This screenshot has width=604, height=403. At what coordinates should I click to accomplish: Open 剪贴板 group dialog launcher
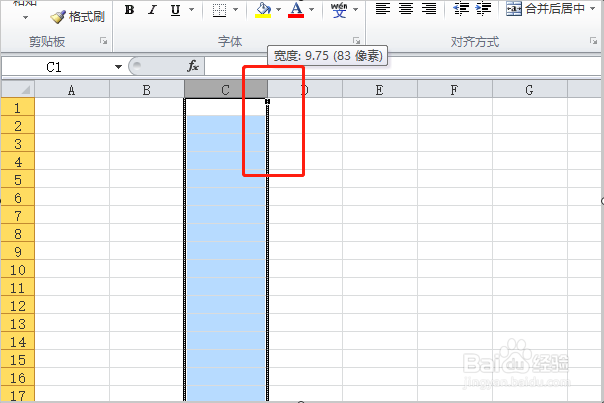[x=104, y=41]
